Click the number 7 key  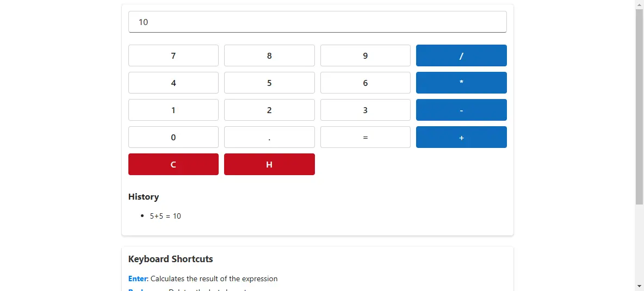point(174,55)
